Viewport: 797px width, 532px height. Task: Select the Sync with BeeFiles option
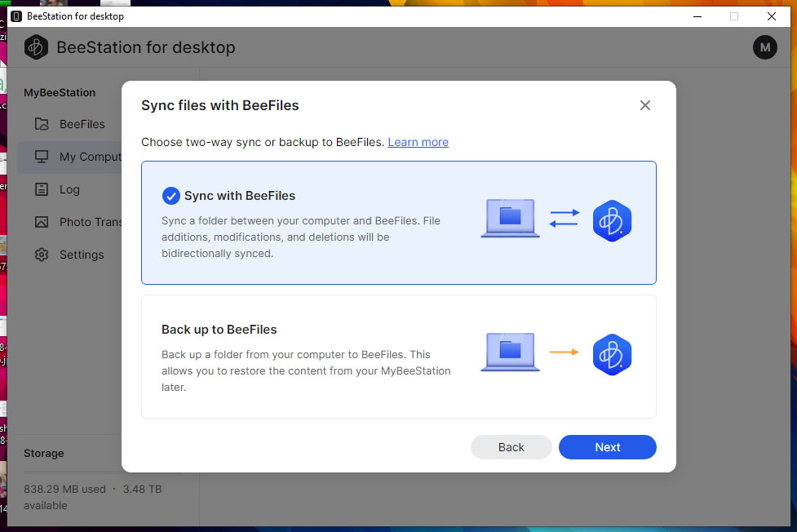pos(398,222)
